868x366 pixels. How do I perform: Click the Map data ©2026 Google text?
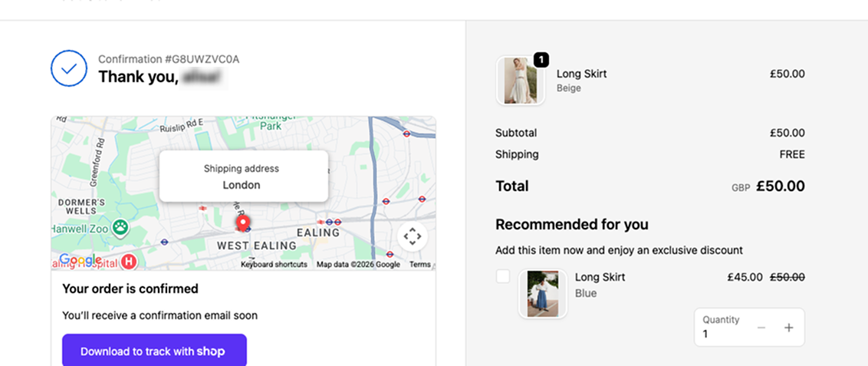pyautogui.click(x=358, y=265)
